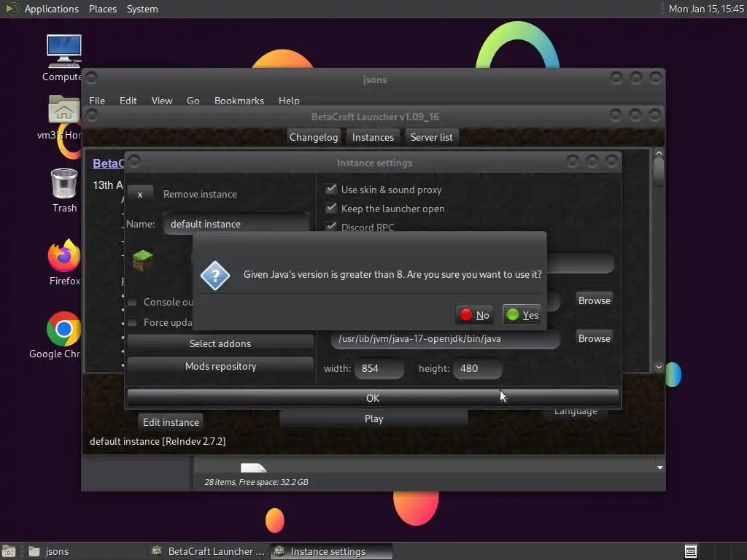
Task: Click the 'default instance [ReIndev 2.7.2]' label
Action: 158,441
